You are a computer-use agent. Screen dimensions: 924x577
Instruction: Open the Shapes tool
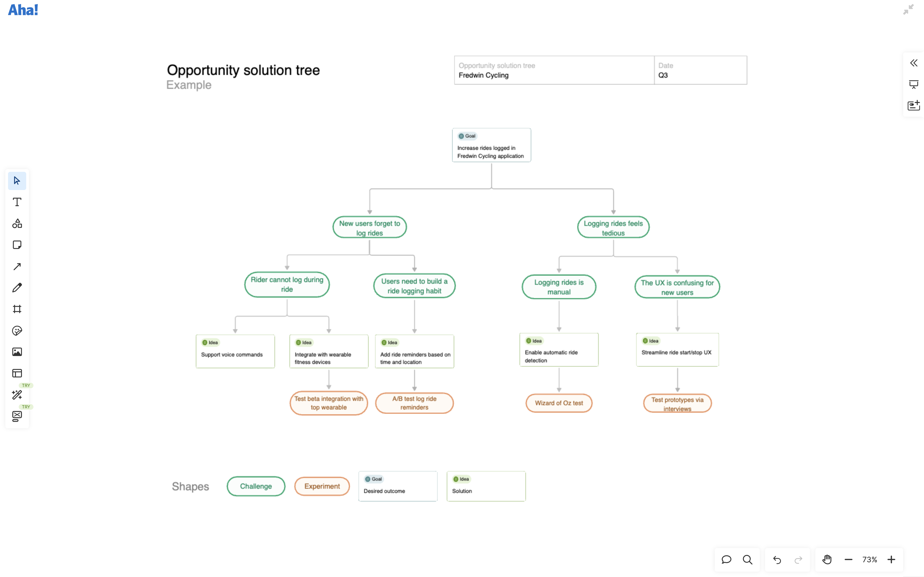17,224
